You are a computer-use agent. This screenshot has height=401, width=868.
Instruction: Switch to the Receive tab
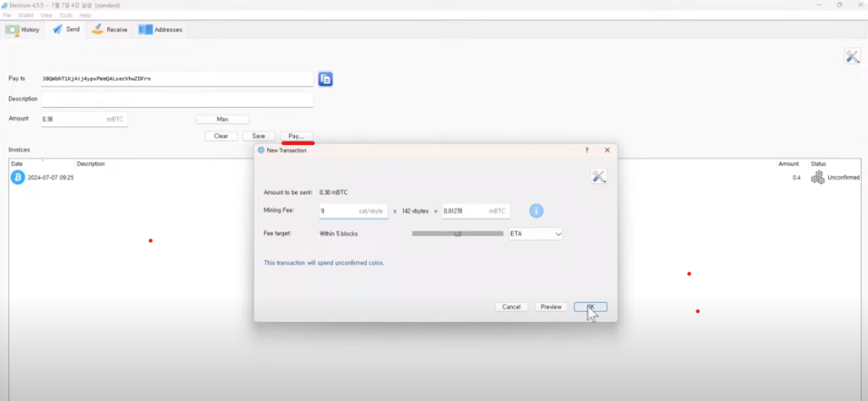(110, 30)
